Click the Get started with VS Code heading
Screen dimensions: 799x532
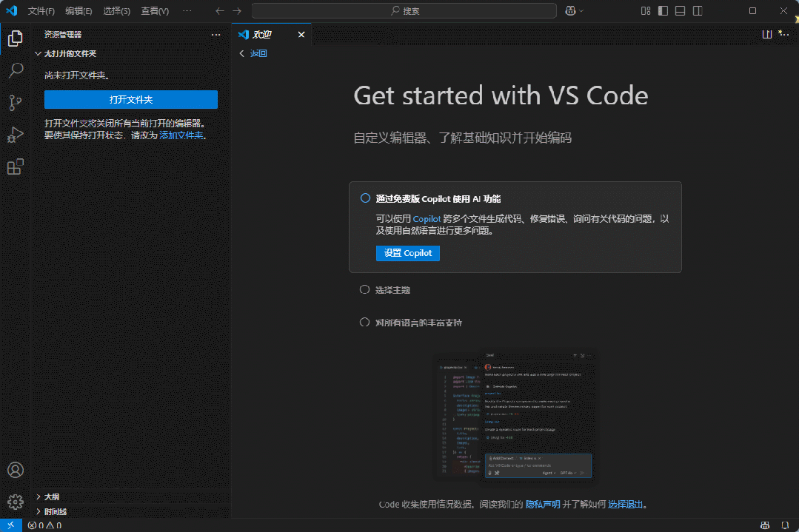(x=501, y=95)
